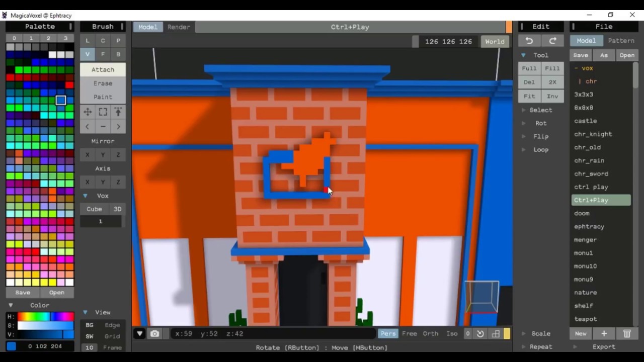Open the dropdown arrow beside camera icon

pos(140,333)
